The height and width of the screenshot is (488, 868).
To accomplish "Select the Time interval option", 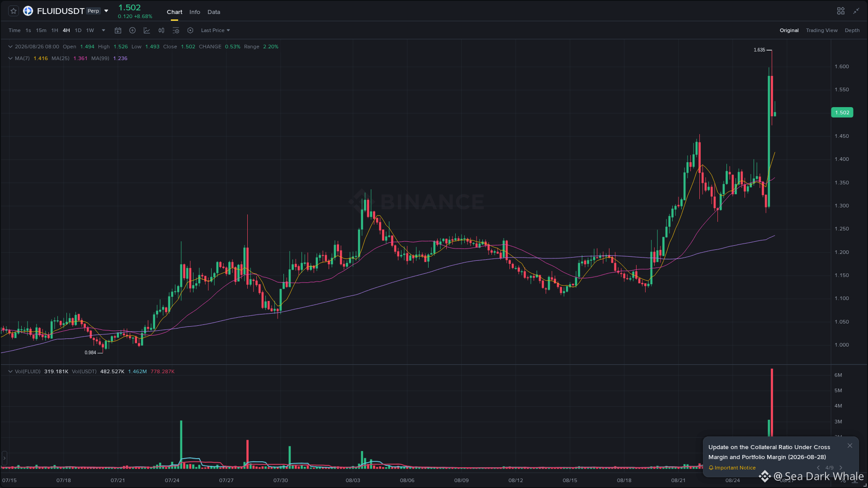I will pos(14,30).
